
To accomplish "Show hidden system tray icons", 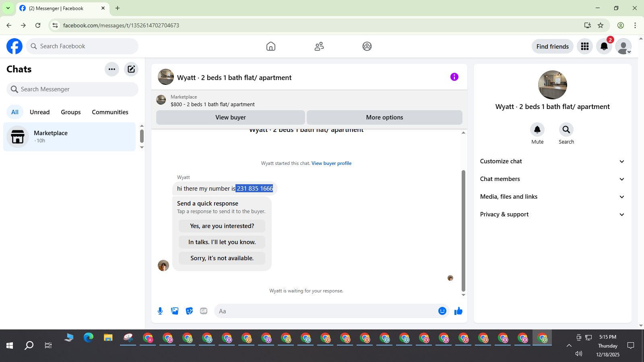I will [x=569, y=346].
